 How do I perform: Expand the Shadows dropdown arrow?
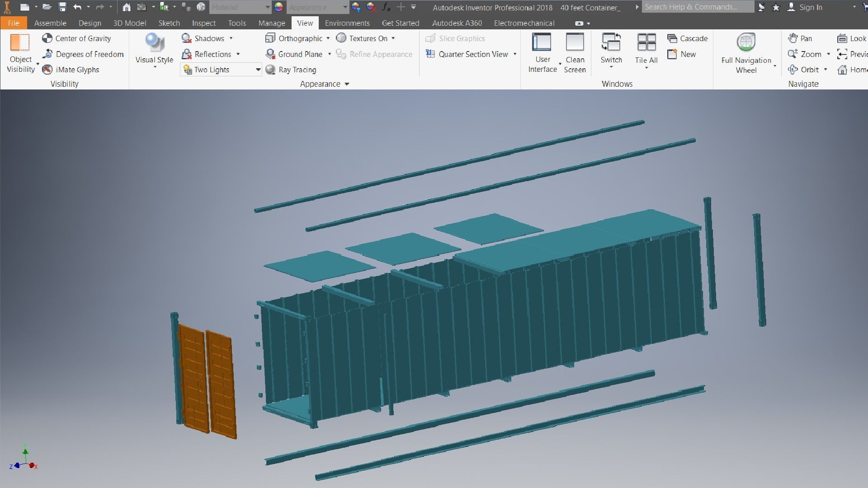(x=231, y=38)
